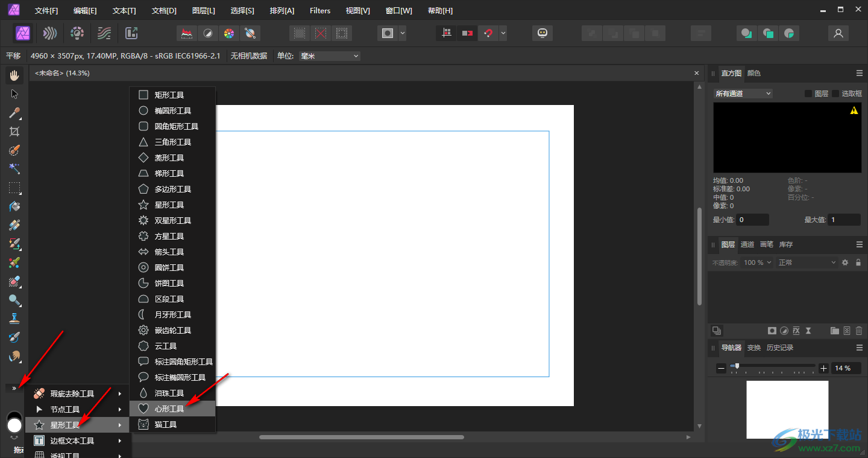Toggle the layer lock icon
This screenshot has width=868, height=458.
(858, 262)
